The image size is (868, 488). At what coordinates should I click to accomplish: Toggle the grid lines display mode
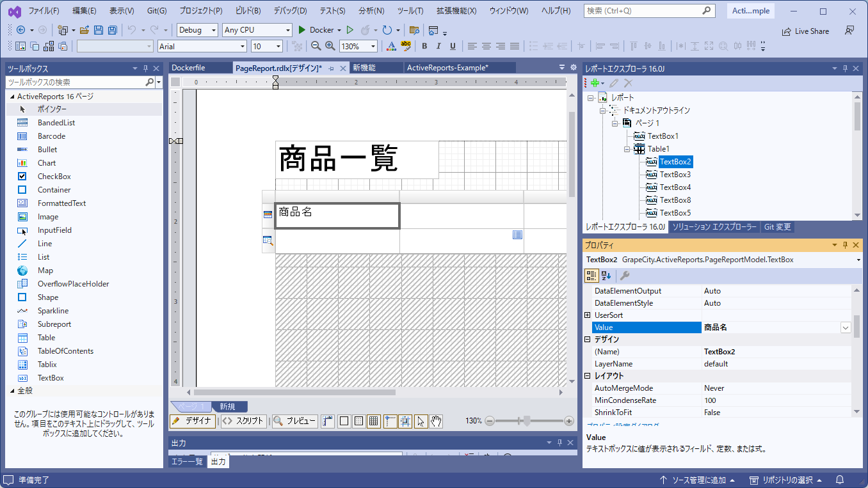coord(374,421)
